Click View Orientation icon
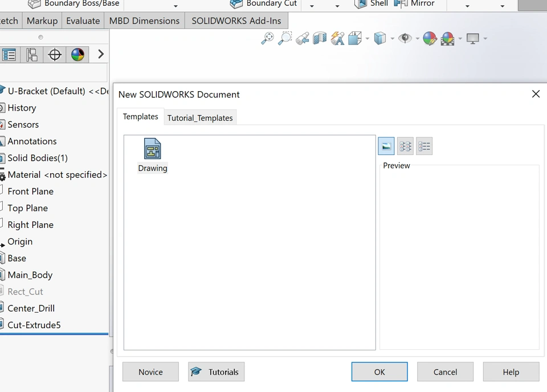 (x=355, y=38)
